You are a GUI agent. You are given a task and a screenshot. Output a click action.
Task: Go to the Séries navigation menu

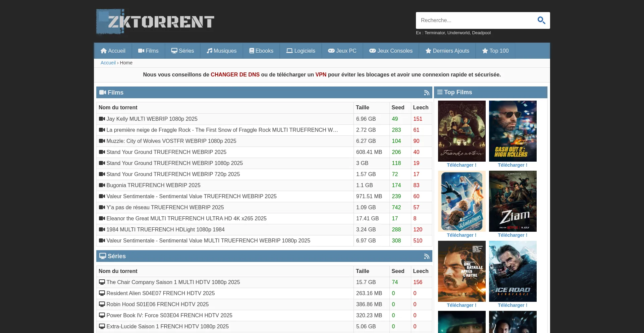tap(183, 51)
